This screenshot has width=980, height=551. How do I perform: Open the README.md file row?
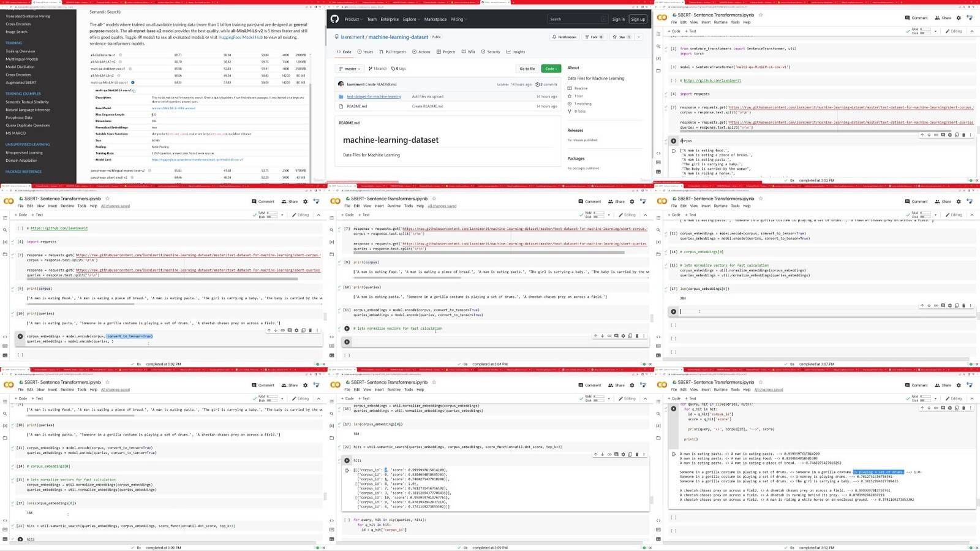448,106
